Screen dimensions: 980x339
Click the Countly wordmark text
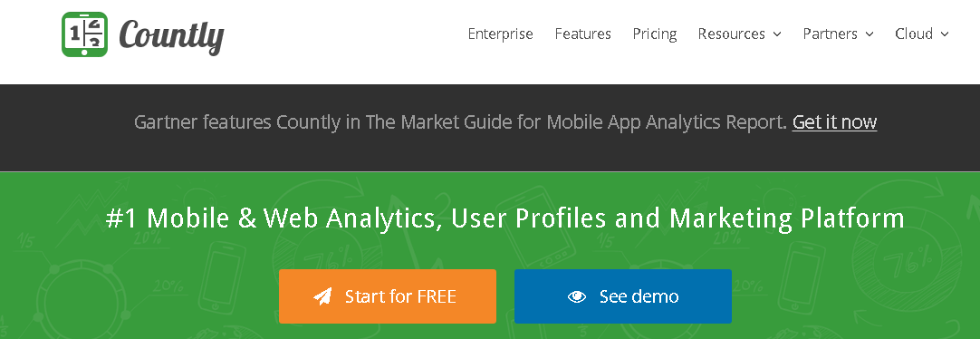pyautogui.click(x=171, y=36)
